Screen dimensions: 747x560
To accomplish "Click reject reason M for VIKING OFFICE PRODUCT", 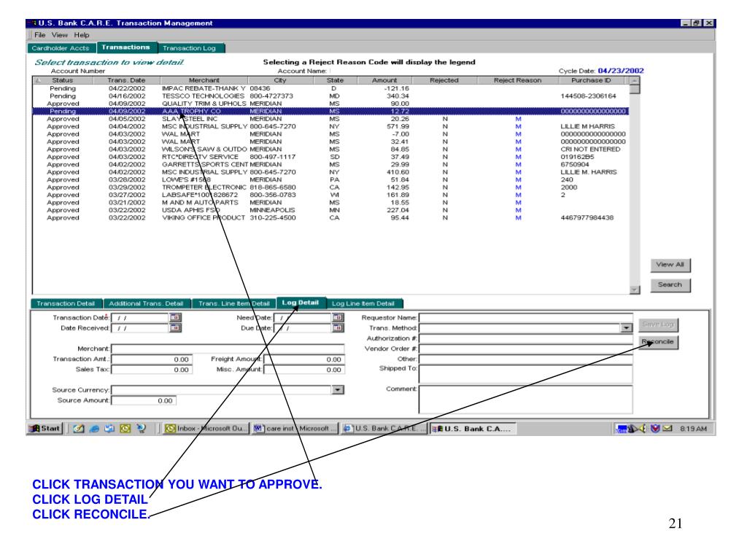I will [519, 218].
